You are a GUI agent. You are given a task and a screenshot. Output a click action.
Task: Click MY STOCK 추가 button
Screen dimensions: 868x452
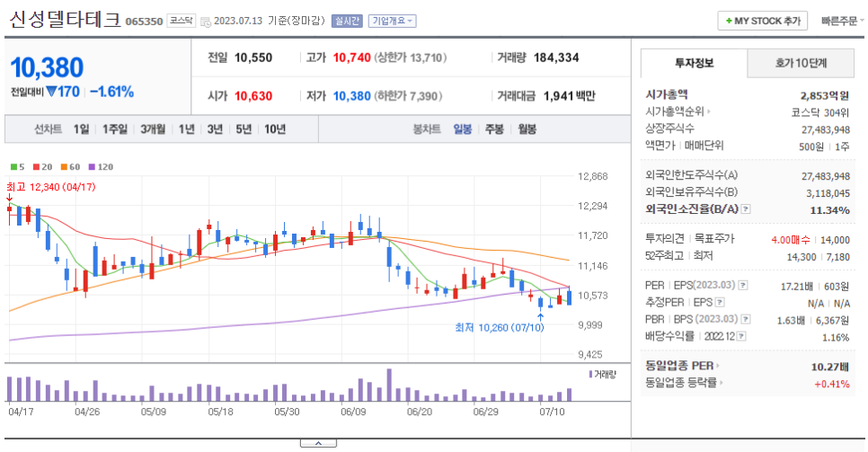(762, 21)
